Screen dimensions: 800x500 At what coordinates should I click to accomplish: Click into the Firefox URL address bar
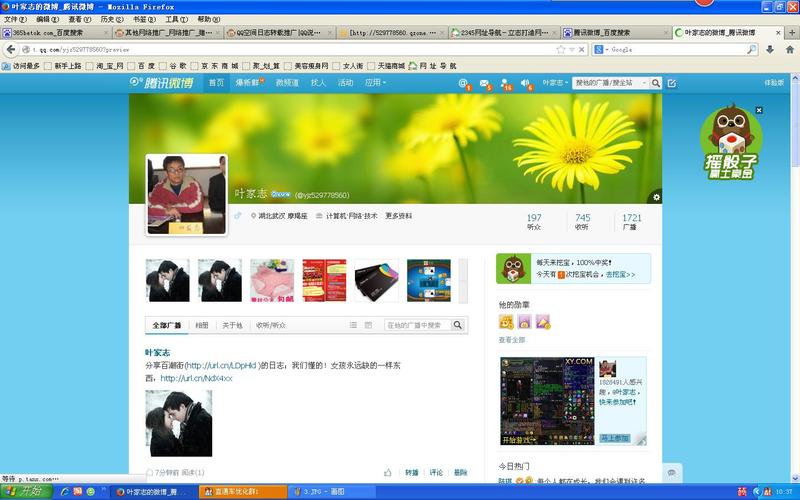coord(300,49)
